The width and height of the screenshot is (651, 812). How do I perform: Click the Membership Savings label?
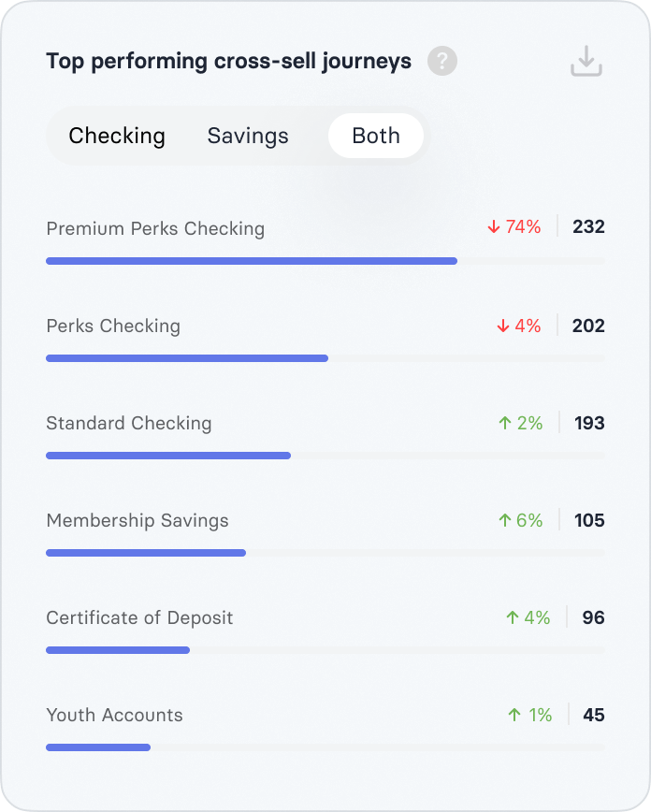pos(137,520)
